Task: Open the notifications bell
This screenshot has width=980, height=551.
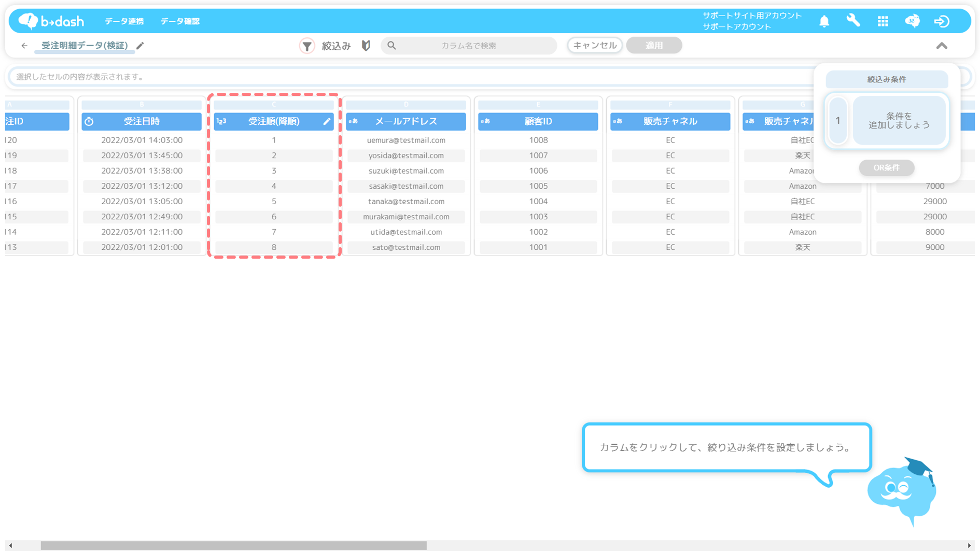Action: coord(824,21)
